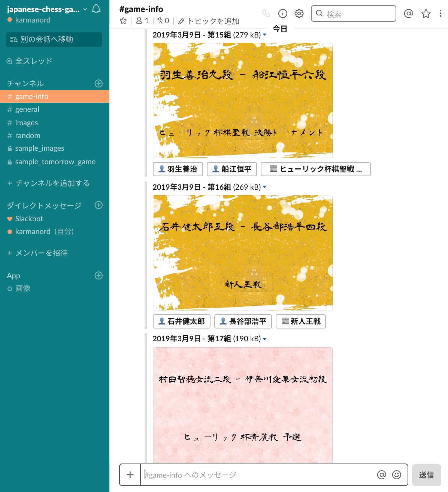View mentions with the @ icon
448x492 pixels.
(408, 13)
